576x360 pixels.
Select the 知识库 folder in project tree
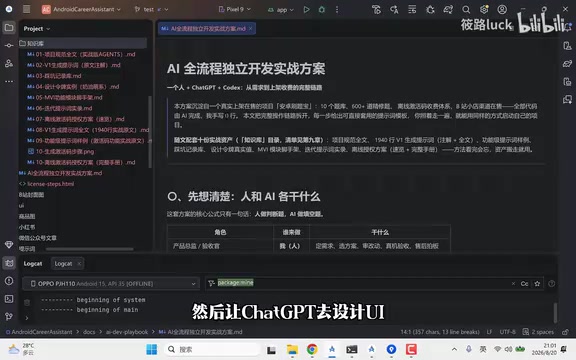pyautogui.click(x=83, y=43)
